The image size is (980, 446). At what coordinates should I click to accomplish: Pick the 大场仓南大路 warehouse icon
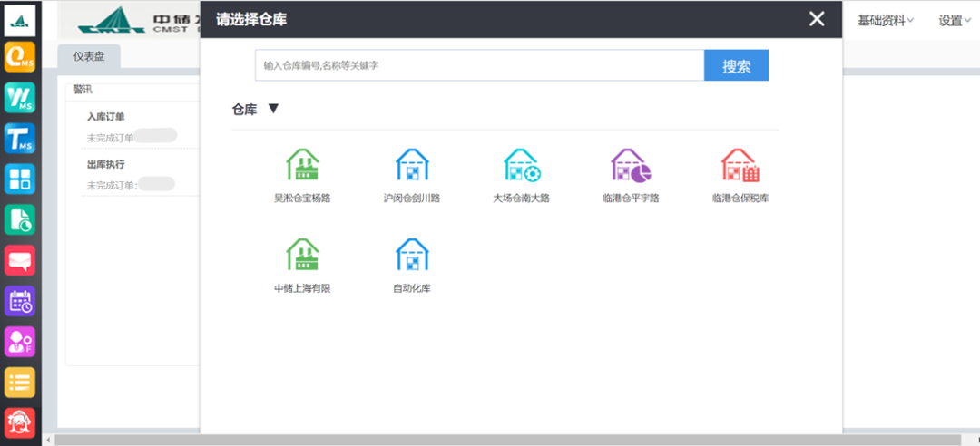tap(521, 167)
